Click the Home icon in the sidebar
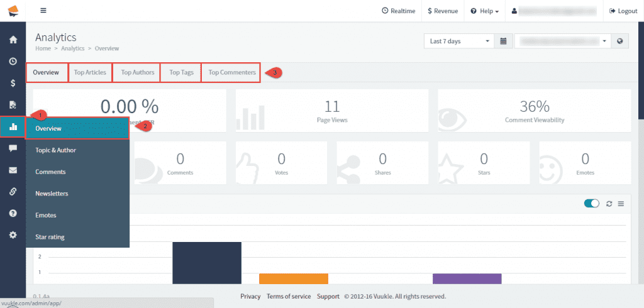 point(13,40)
